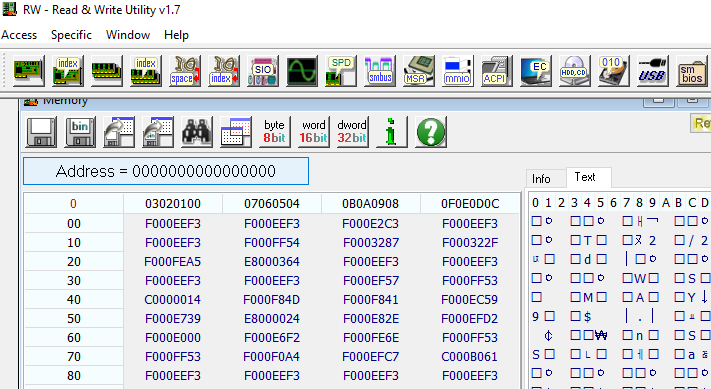Viewport: 711px width, 389px height.
Task: Open the SPD memory info tool
Action: 341,71
